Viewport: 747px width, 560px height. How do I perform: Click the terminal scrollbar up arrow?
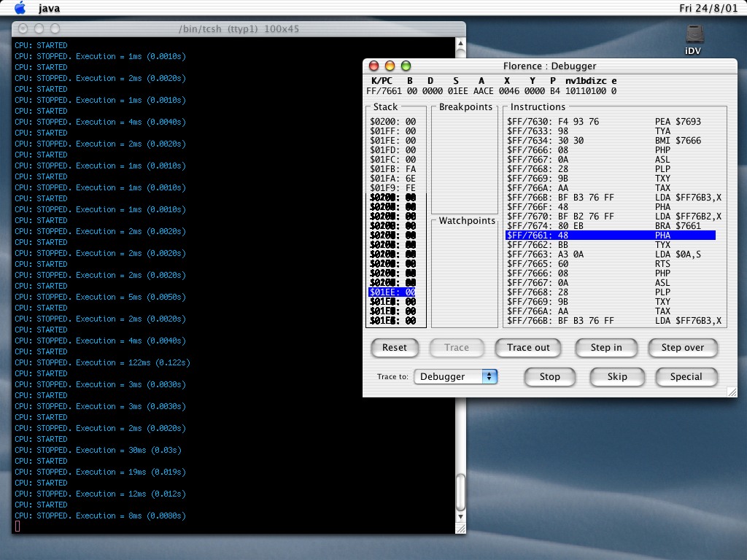point(460,44)
